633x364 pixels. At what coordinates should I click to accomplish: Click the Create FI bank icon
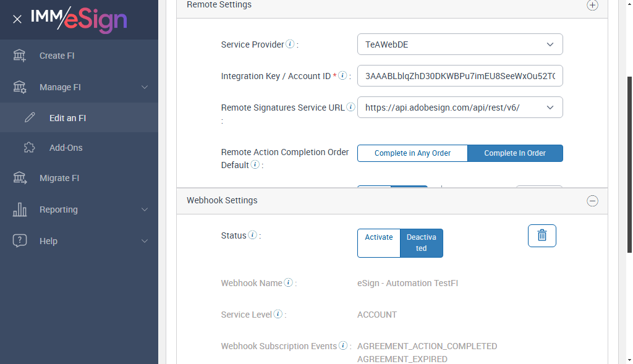[19, 55]
